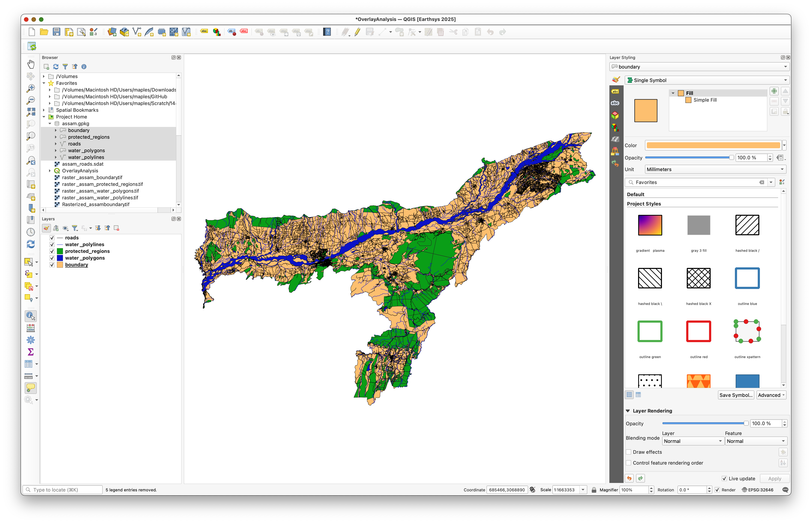The height and width of the screenshot is (523, 812).
Task: Select assam_roads.sdat in the Browser
Action: coord(83,164)
